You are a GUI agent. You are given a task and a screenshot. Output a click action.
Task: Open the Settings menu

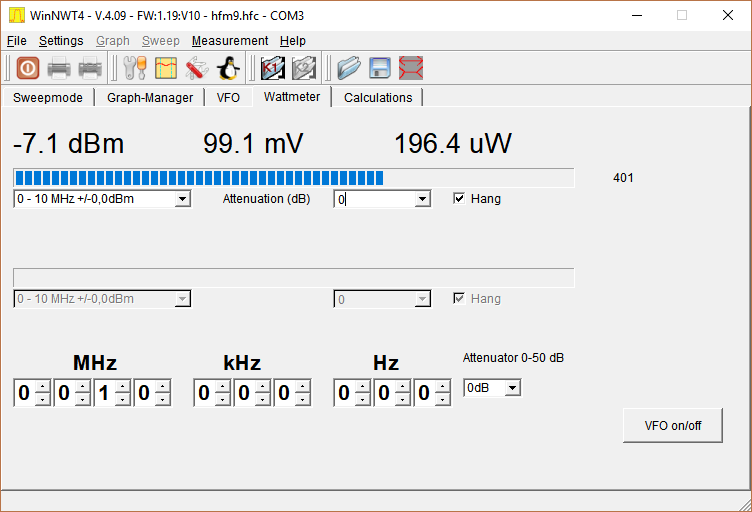[x=61, y=41]
